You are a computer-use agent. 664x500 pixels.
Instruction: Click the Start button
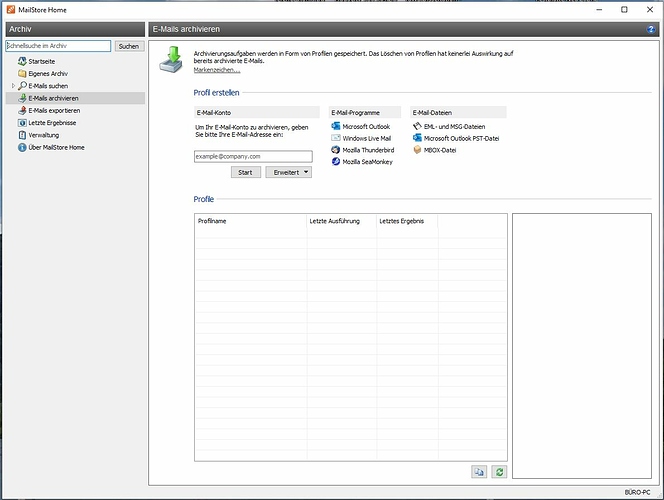tap(246, 172)
